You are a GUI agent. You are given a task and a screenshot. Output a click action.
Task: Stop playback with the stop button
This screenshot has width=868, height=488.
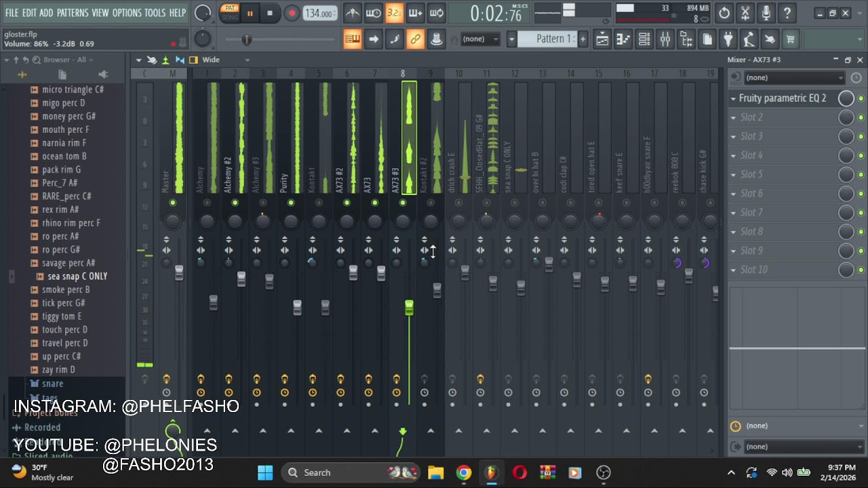(270, 13)
